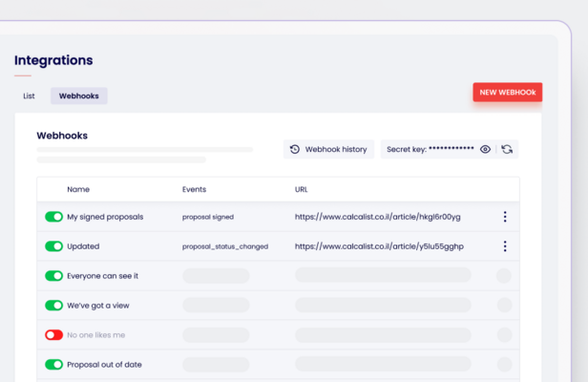Image resolution: width=588 pixels, height=382 pixels.
Task: Open three-dot menu for Updated webhook
Action: [x=505, y=246]
